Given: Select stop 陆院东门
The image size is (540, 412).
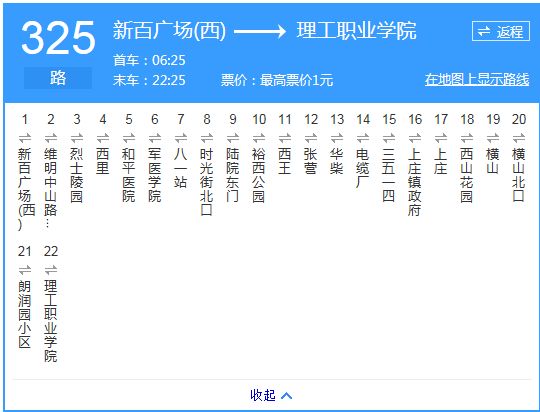Looking at the screenshot, I should (233, 175).
